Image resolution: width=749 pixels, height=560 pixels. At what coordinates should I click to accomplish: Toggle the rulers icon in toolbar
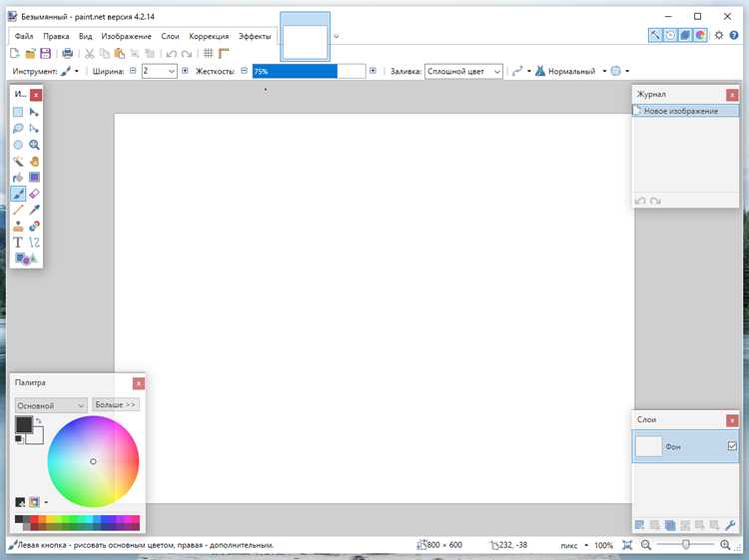click(224, 54)
